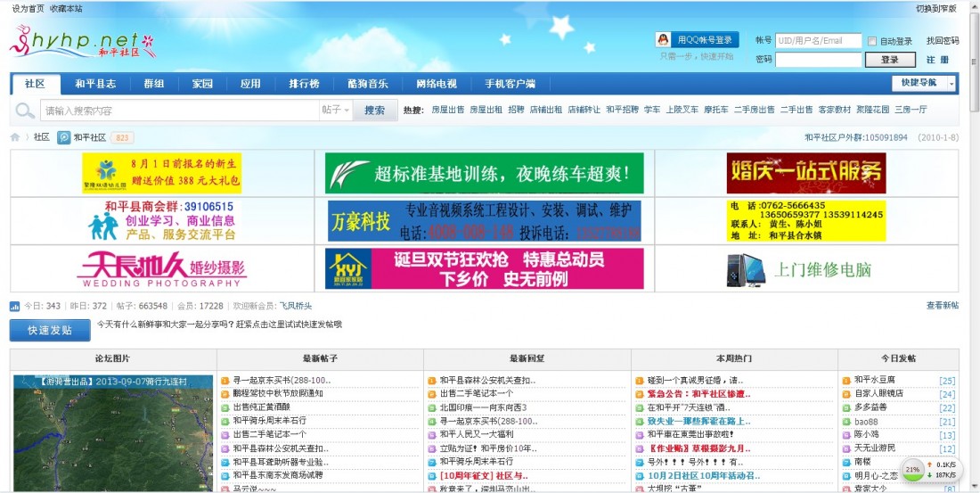Screen dimensions: 980x493
Task: Click the 摩托车 hot search link
Action: click(716, 110)
